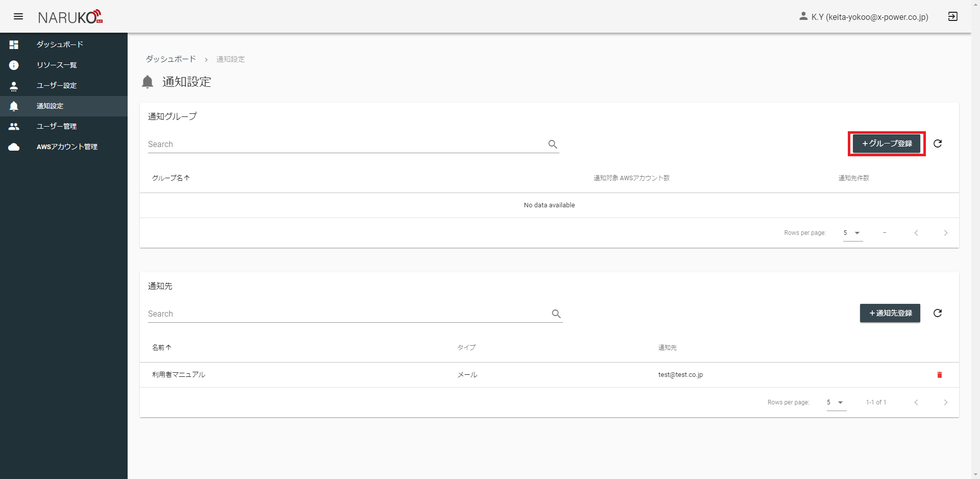The width and height of the screenshot is (980, 479).
Task: Click search magnifier in 通知グループ section
Action: [x=553, y=144]
